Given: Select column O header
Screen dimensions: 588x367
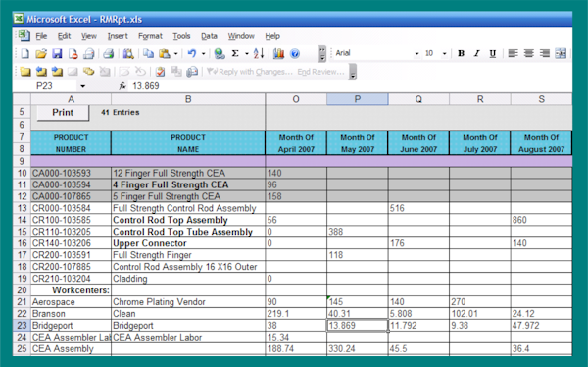Looking at the screenshot, I should [296, 99].
